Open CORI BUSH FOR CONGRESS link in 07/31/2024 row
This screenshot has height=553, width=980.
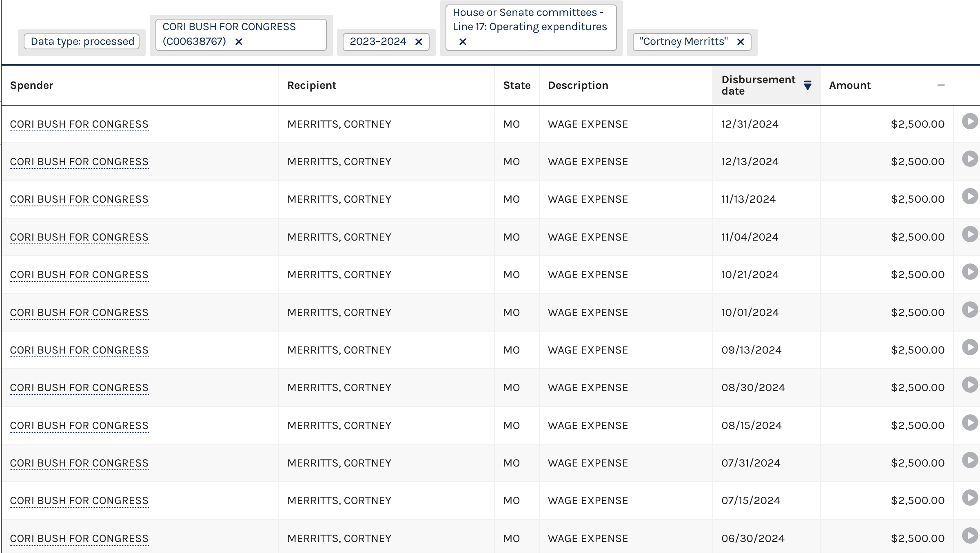pyautogui.click(x=79, y=463)
